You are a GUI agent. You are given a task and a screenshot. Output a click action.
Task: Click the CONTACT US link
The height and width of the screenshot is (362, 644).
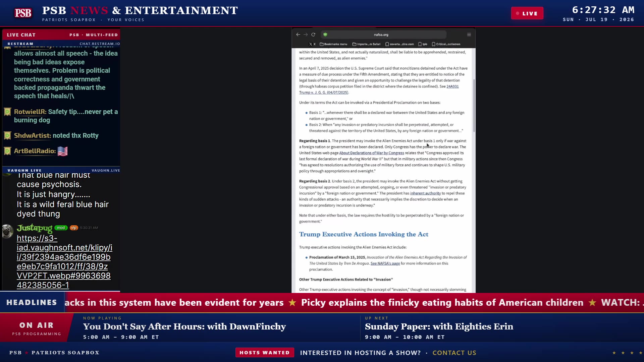pyautogui.click(x=454, y=353)
